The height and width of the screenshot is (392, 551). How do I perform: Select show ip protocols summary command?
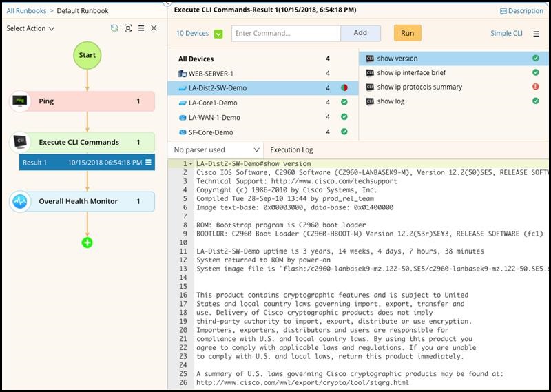coord(454,87)
